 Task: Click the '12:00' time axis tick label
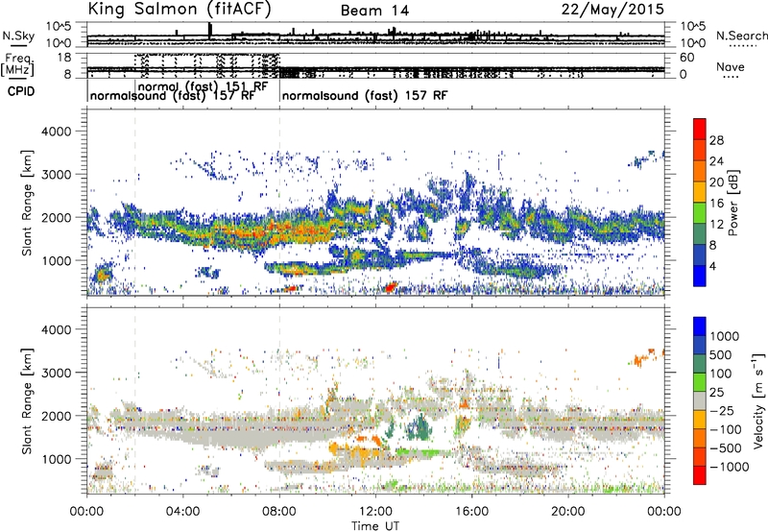[x=375, y=512]
